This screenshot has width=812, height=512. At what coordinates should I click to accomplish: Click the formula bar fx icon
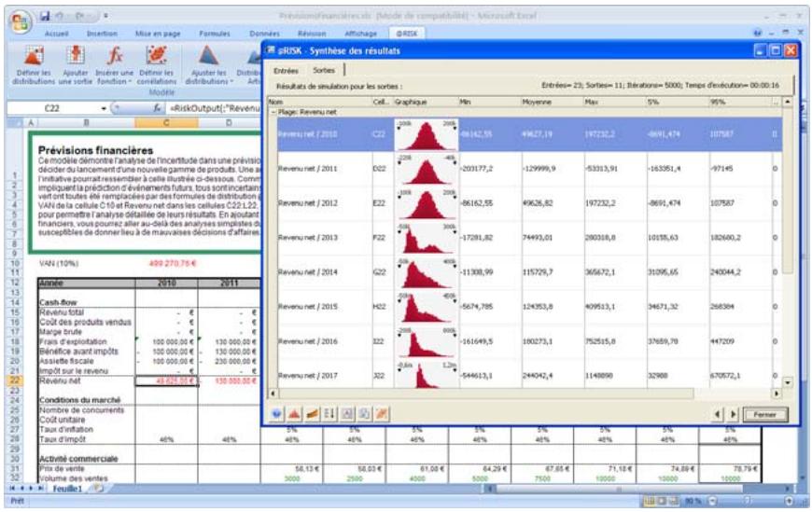click(x=158, y=108)
